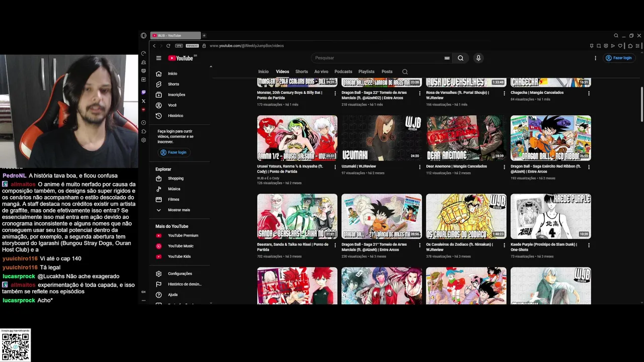Click the PRIVADO private-mode badge
644x362 pixels.
(192, 46)
